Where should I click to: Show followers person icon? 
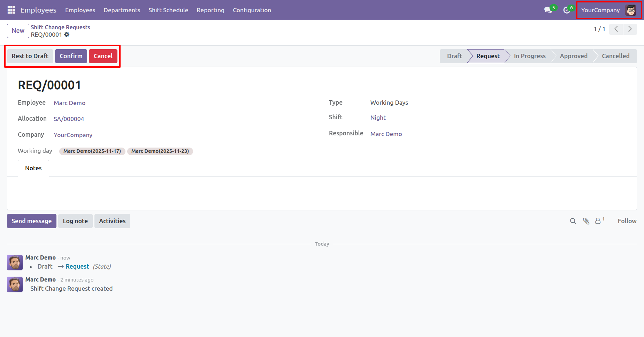(598, 221)
